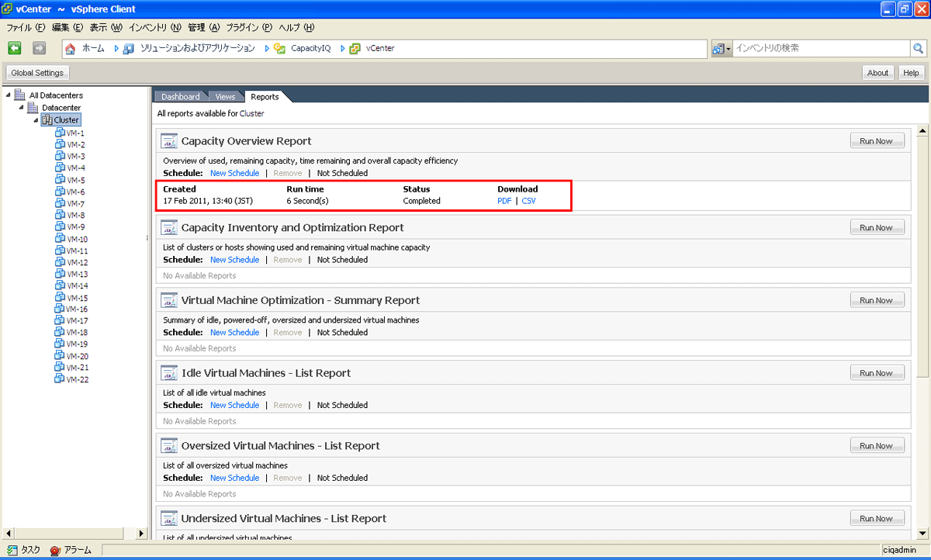Click the vCenter icon in the breadcrumb

(x=355, y=48)
